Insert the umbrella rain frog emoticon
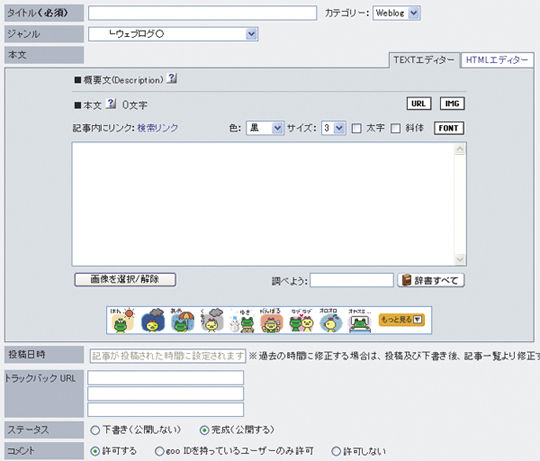The width and height of the screenshot is (540, 461). pyautogui.click(x=182, y=321)
